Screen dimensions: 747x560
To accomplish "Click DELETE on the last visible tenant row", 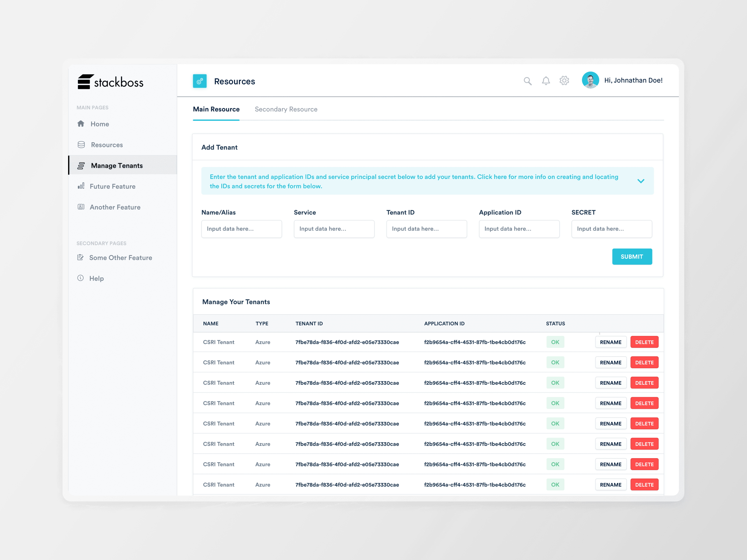I will [x=644, y=484].
